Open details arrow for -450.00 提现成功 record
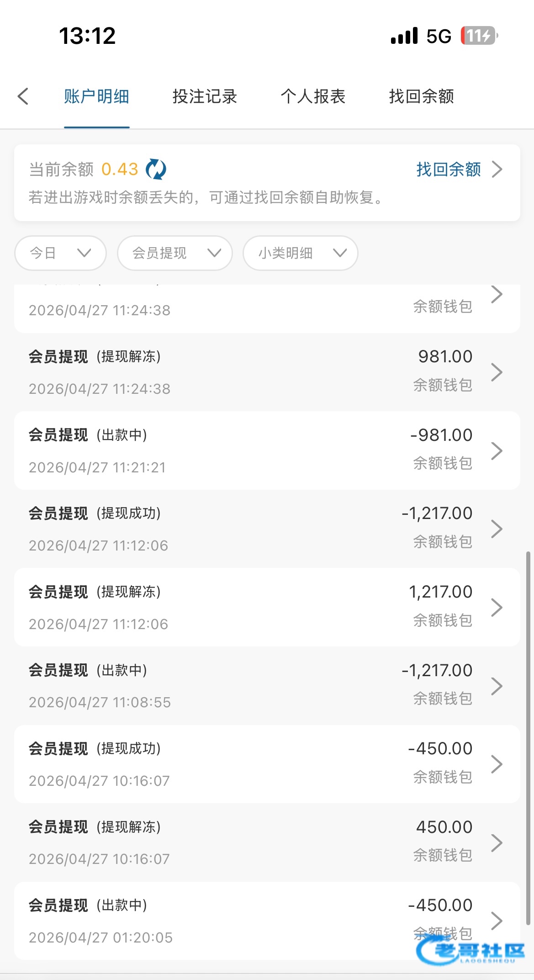This screenshot has width=534, height=980. pos(497,764)
